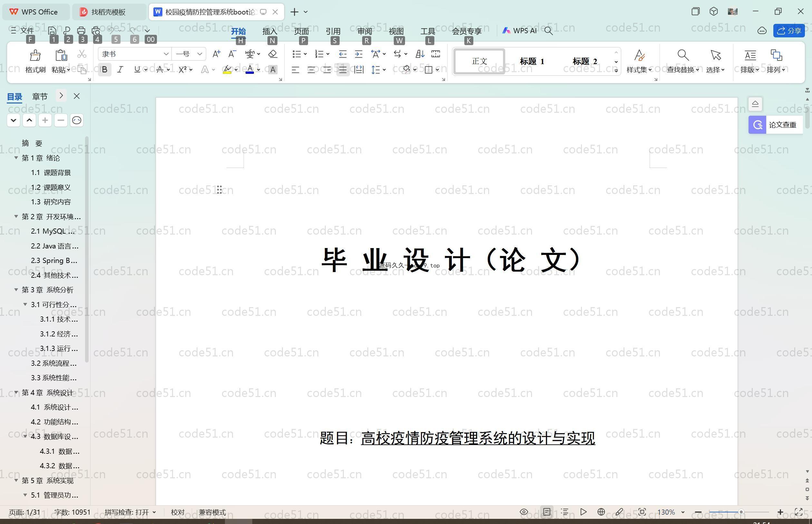Click the Find and Replace magnifier icon
812x524 pixels.
[683, 55]
